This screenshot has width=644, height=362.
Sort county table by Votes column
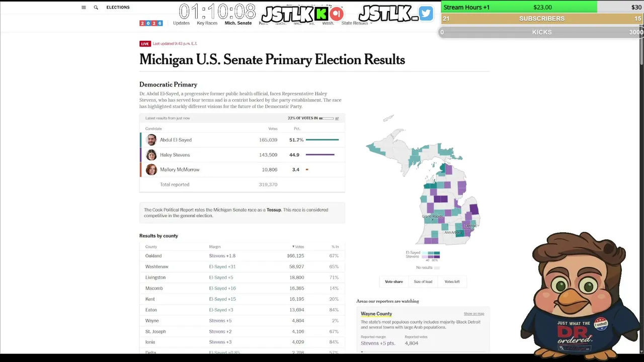click(x=298, y=247)
